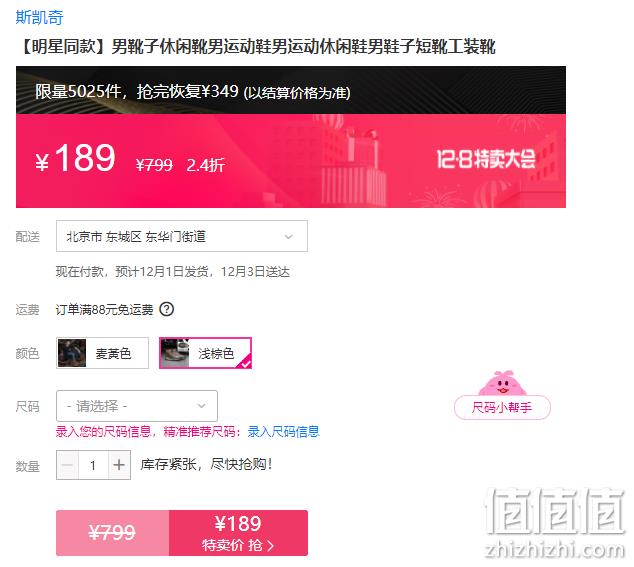Click the minus icon to decrease quantity

[68, 465]
